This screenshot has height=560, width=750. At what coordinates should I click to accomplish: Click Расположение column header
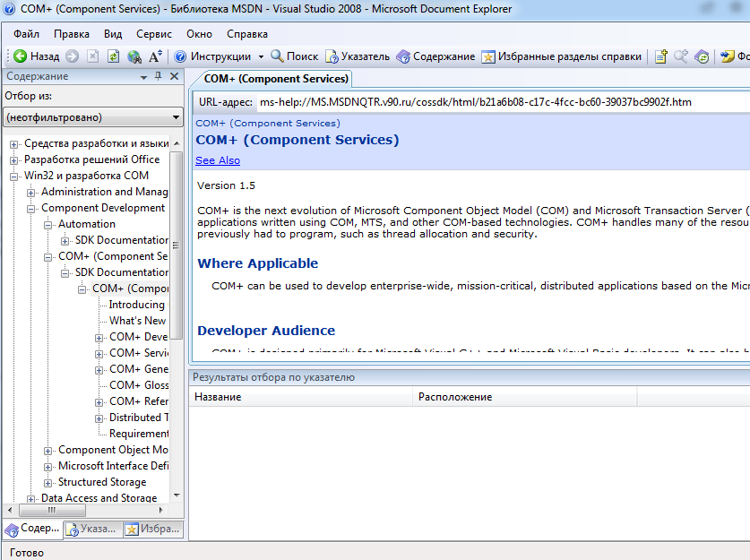coord(525,397)
